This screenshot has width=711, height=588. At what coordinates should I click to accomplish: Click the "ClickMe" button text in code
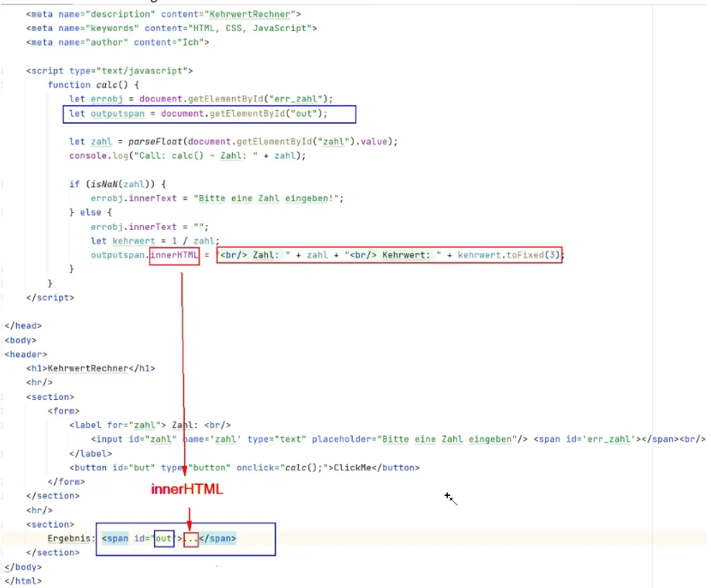352,467
